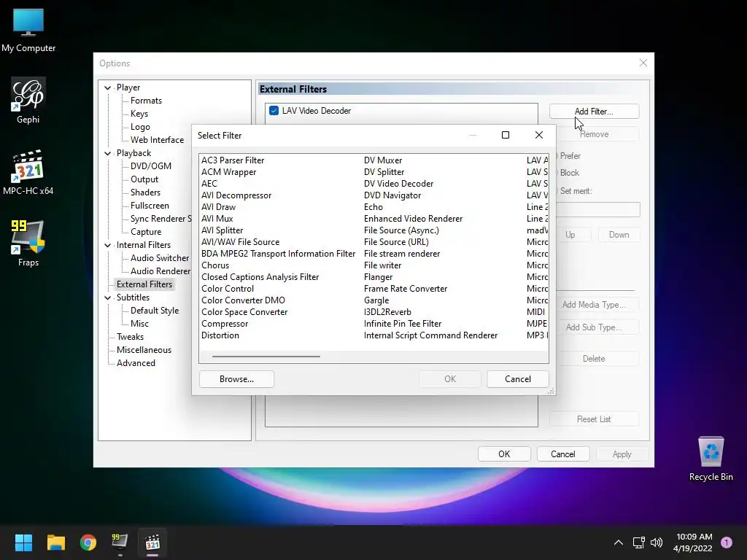Open the Capture settings page

click(x=146, y=232)
